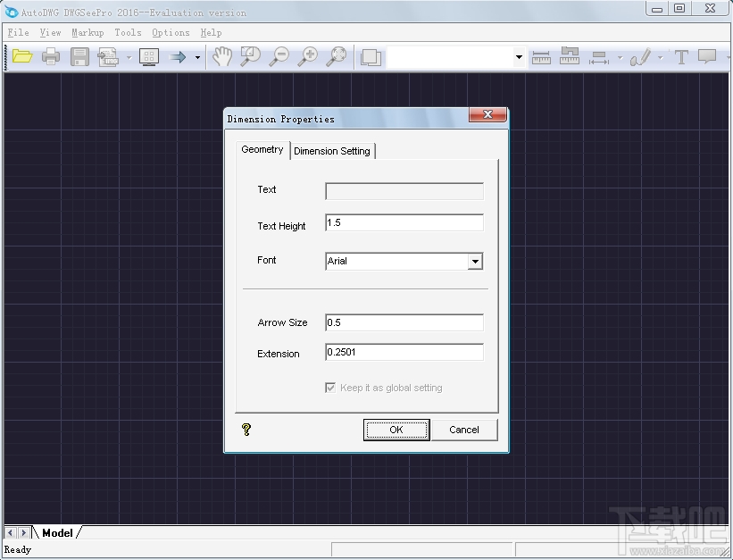Image resolution: width=733 pixels, height=560 pixels.
Task: Select the Zoom window magnifier tool
Action: click(251, 56)
